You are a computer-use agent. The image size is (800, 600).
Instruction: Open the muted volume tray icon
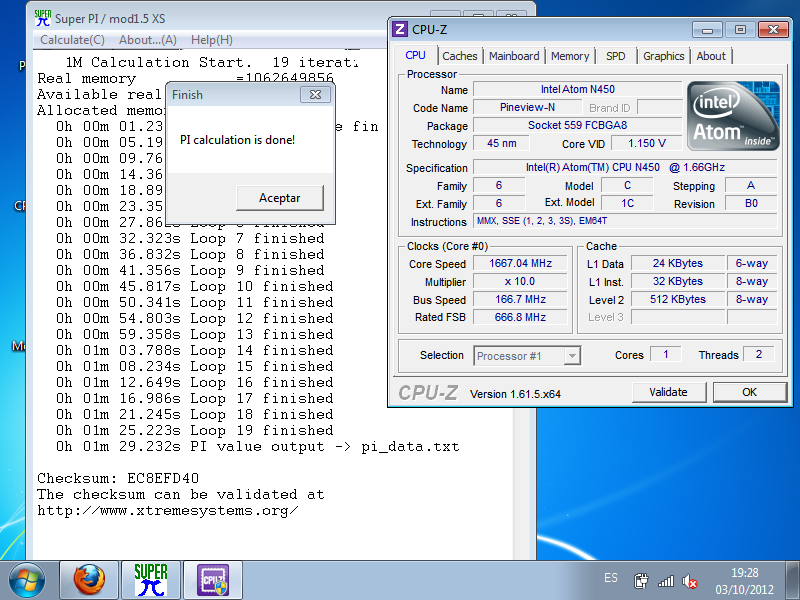click(690, 581)
